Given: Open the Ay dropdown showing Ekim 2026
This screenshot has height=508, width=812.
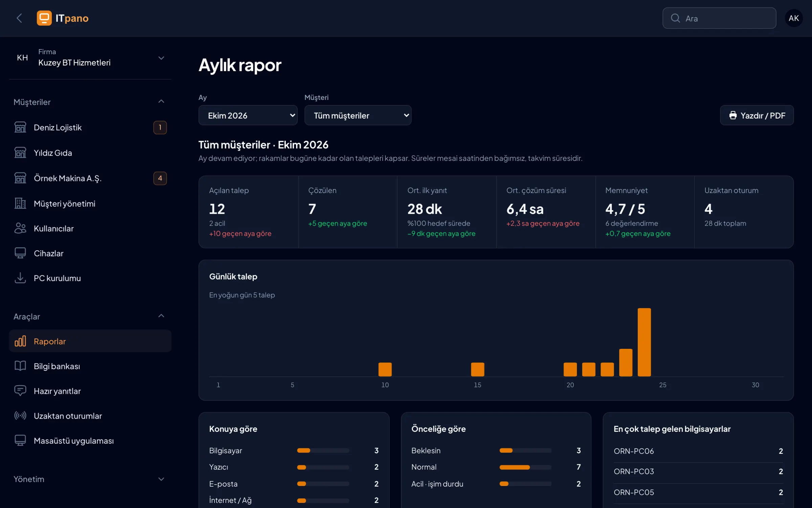Looking at the screenshot, I should (x=248, y=115).
